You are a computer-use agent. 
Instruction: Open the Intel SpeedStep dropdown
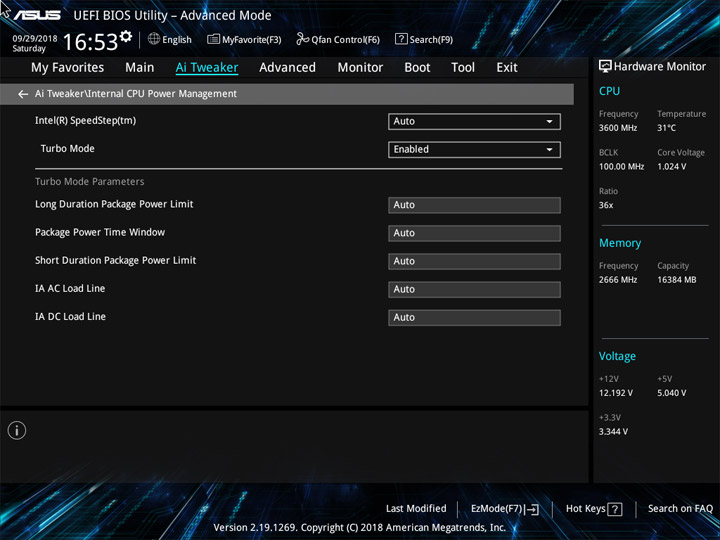(474, 122)
